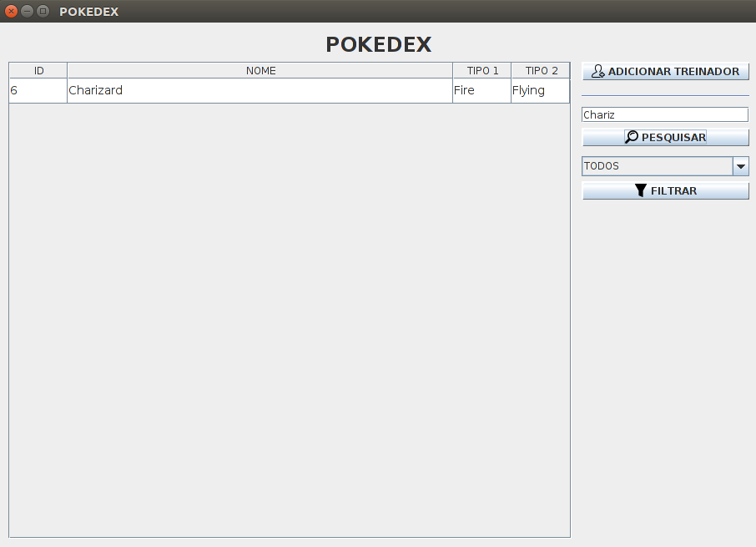The width and height of the screenshot is (756, 547).
Task: Click the ID column header
Action: [x=38, y=70]
